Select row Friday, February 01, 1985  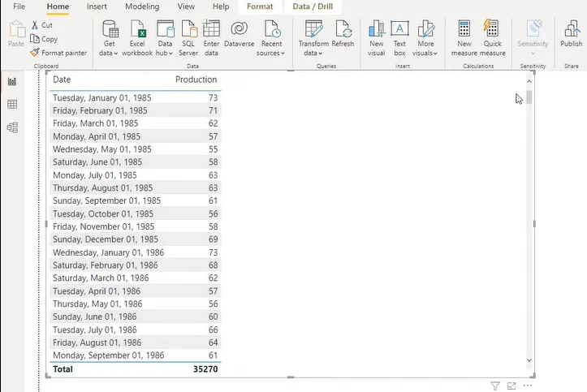tap(135, 110)
